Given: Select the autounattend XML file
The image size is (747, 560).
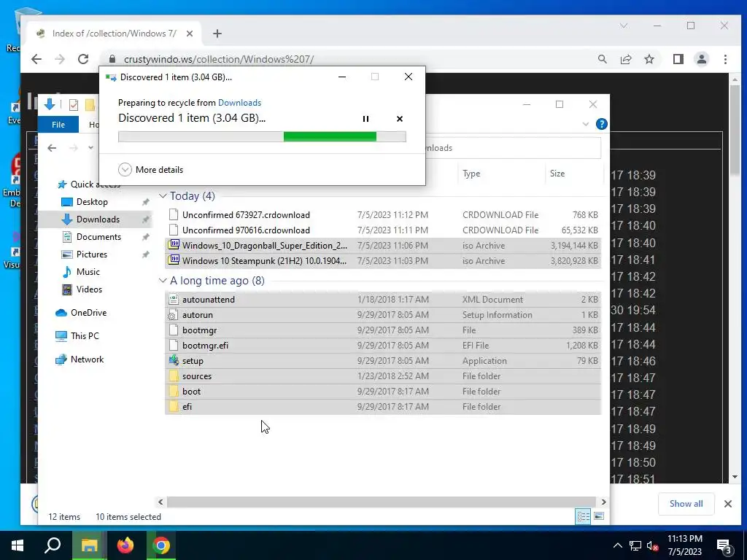Looking at the screenshot, I should [x=382, y=300].
